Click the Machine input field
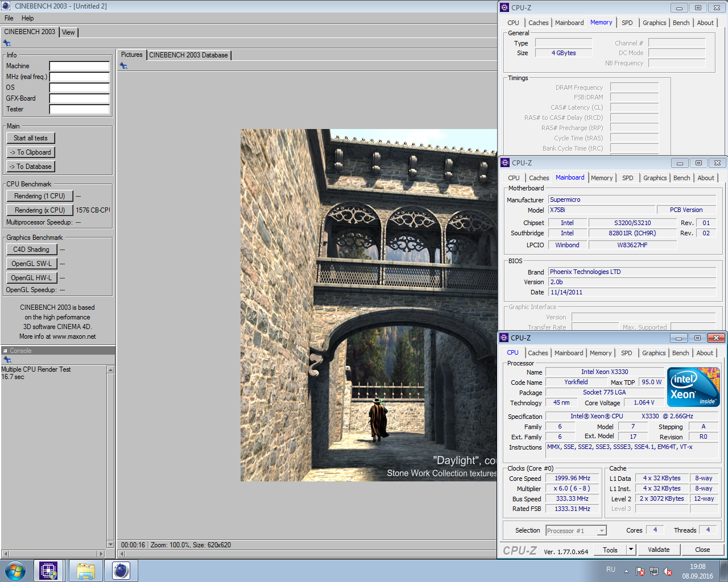This screenshot has height=582, width=728. (80, 66)
